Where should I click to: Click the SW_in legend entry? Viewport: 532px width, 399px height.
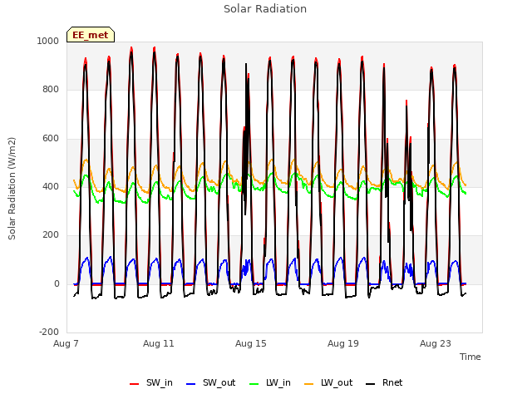(x=151, y=382)
